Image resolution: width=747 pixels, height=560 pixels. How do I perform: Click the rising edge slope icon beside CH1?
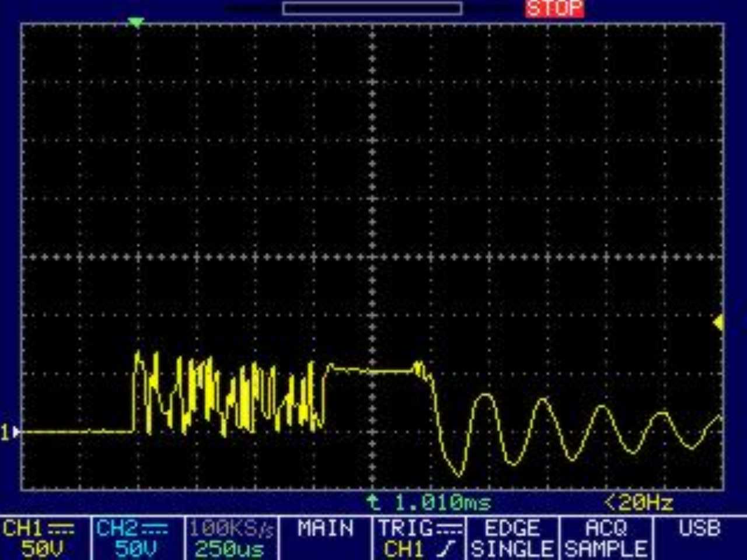pos(446,549)
